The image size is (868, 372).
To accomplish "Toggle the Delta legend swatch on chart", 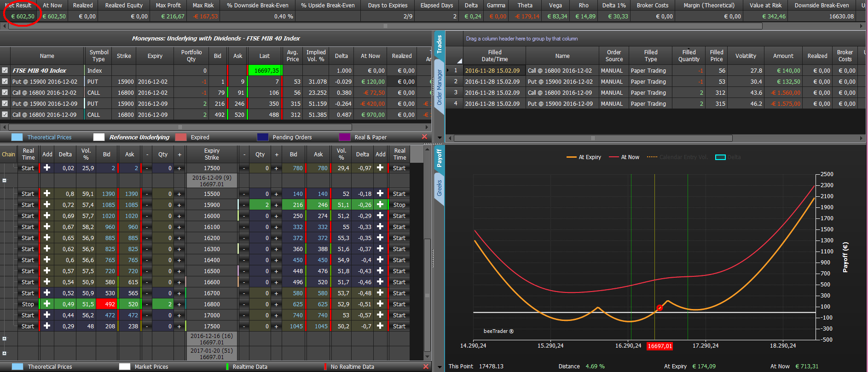I will click(720, 157).
